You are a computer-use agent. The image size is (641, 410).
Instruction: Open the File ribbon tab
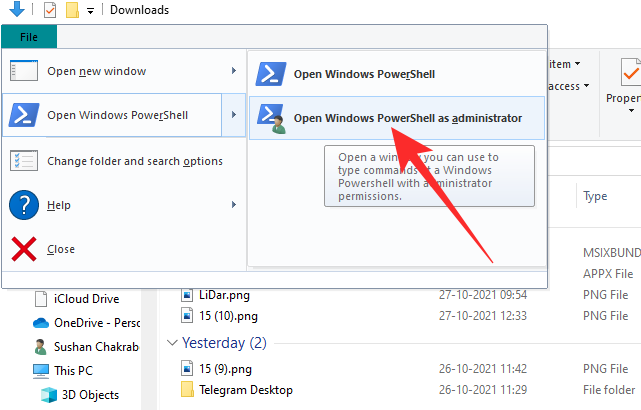coord(29,37)
